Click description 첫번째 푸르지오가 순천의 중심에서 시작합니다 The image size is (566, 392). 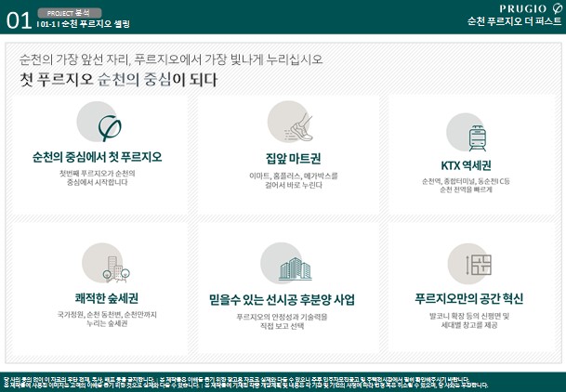coord(97,177)
